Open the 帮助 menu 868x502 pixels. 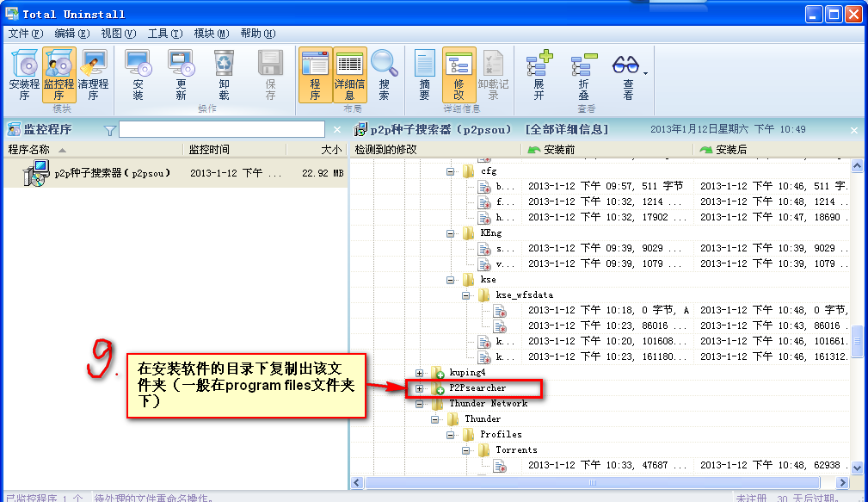tap(258, 34)
